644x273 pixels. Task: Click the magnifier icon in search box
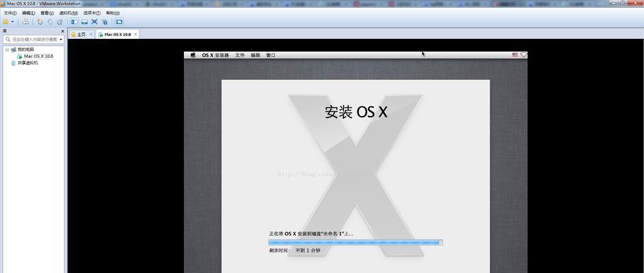pos(8,40)
